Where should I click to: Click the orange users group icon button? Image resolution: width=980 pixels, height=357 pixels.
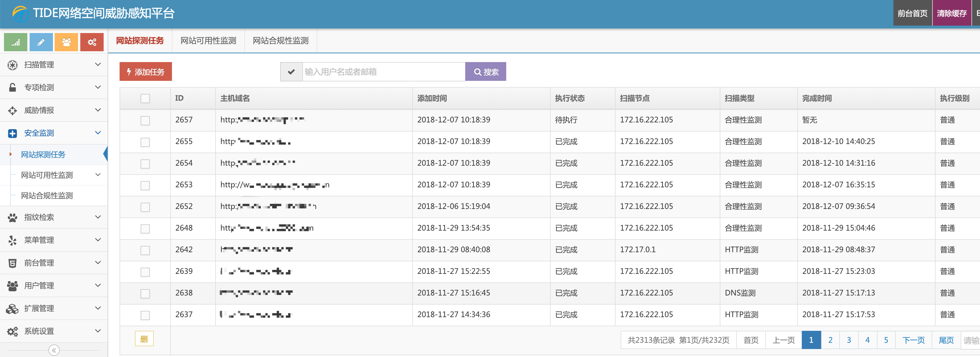(x=66, y=42)
